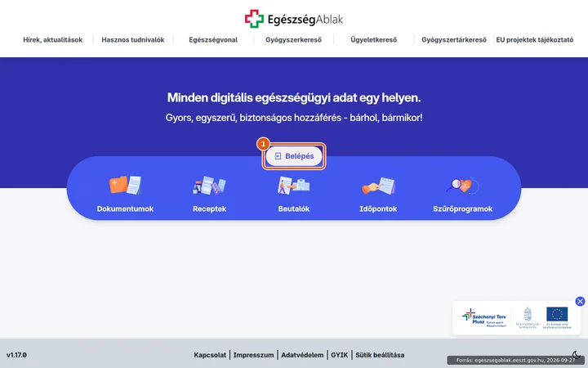Select the Dokumentumok label
Image resolution: width=588 pixels, height=368 pixels.
[125, 209]
